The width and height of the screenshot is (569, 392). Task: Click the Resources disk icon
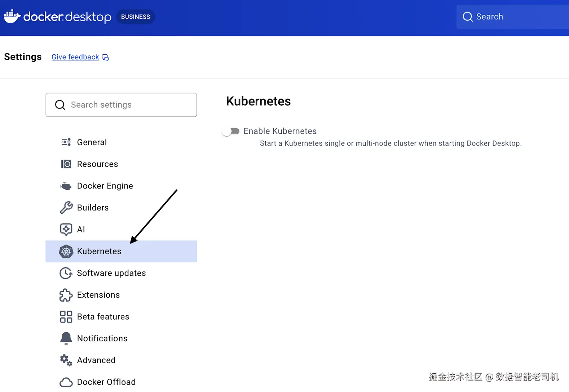pos(66,164)
